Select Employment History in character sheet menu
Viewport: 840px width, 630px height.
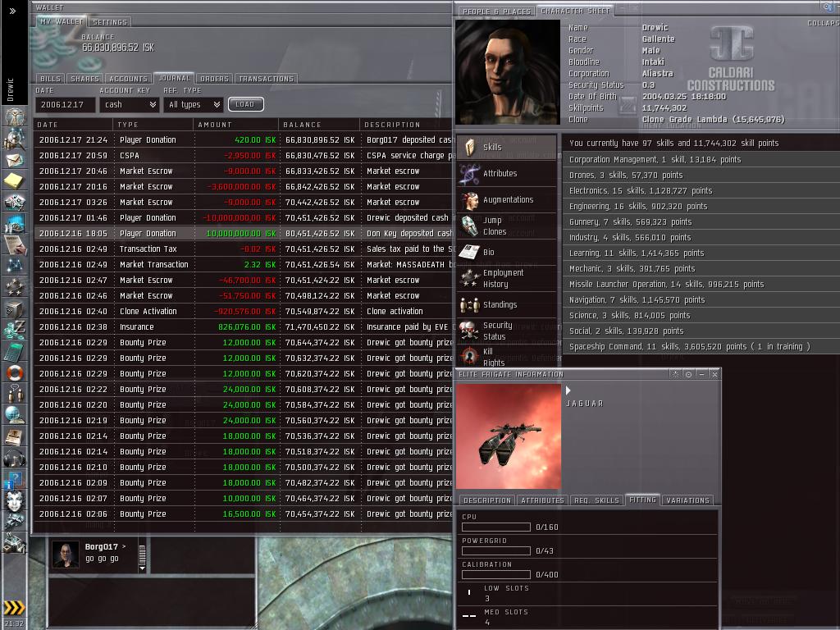507,278
